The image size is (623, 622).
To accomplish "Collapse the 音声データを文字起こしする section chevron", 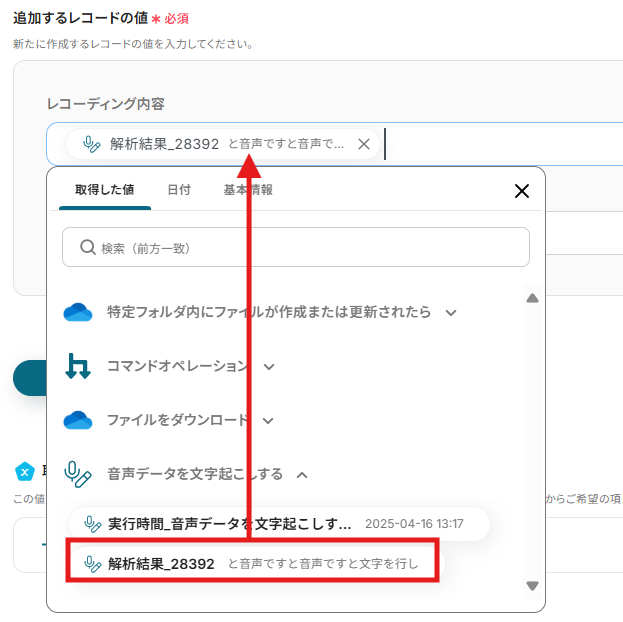I will (302, 474).
